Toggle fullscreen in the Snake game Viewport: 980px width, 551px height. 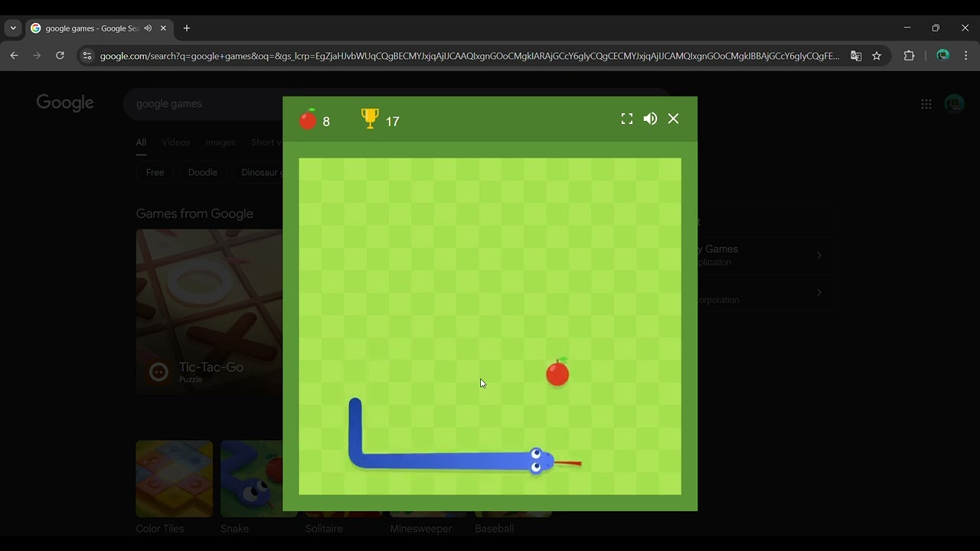(x=627, y=119)
